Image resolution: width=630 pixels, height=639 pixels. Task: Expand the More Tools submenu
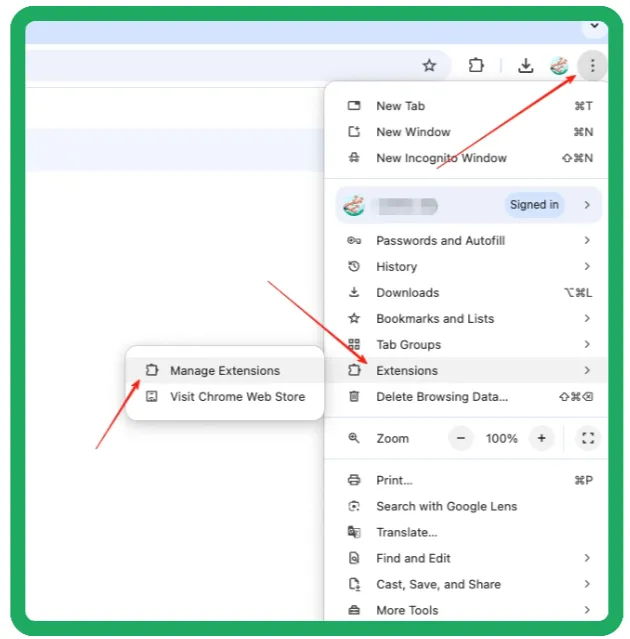pyautogui.click(x=406, y=610)
